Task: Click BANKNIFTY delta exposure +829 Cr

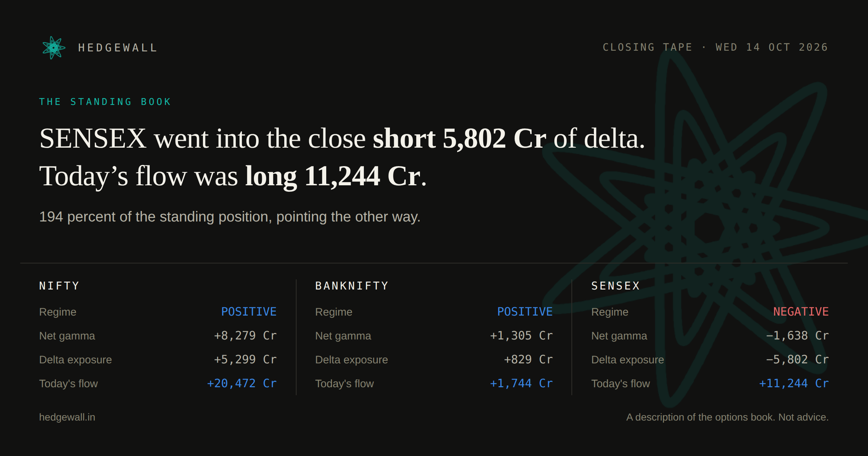Action: point(528,359)
